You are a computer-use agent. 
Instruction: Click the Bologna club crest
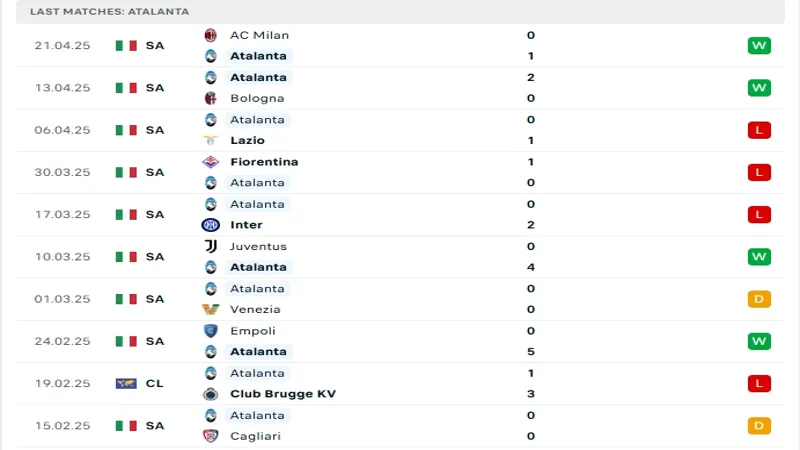pos(211,98)
